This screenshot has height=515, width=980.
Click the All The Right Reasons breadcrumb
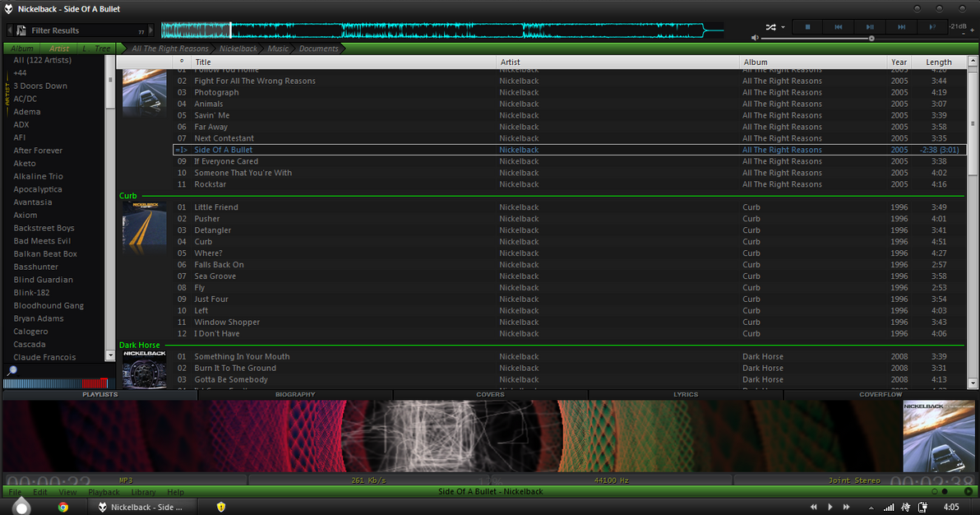pyautogui.click(x=170, y=49)
